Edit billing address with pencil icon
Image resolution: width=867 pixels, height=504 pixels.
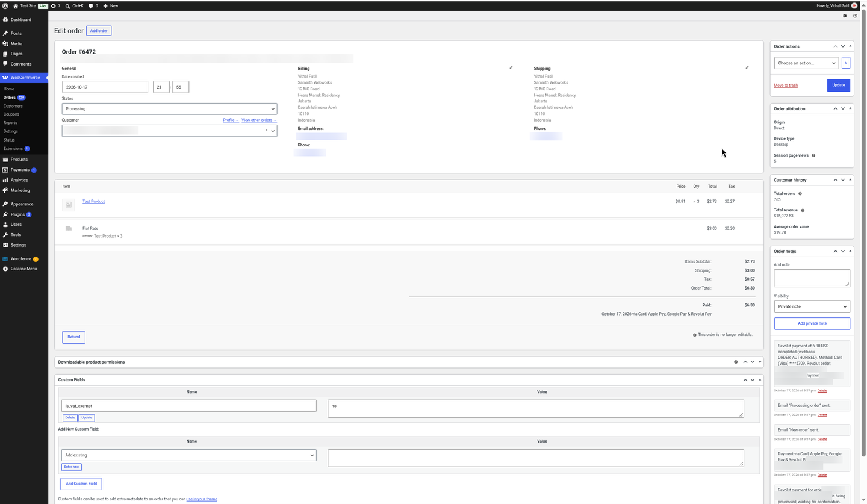(511, 67)
